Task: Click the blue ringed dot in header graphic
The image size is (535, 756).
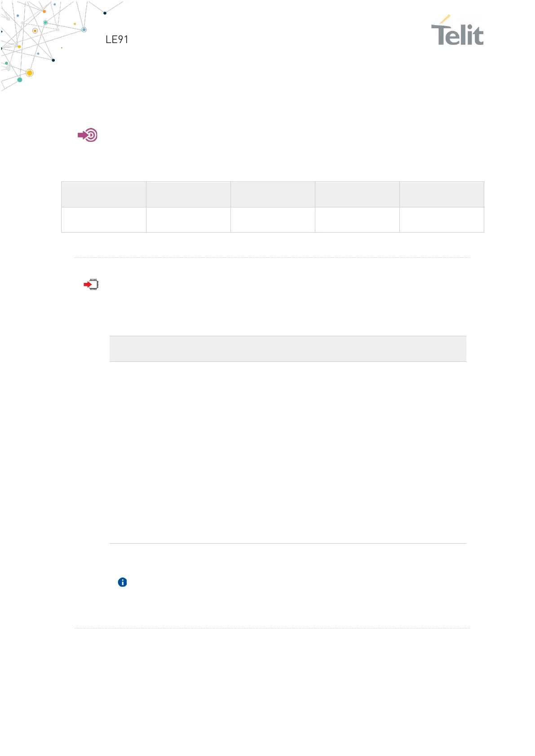Action: [x=84, y=30]
